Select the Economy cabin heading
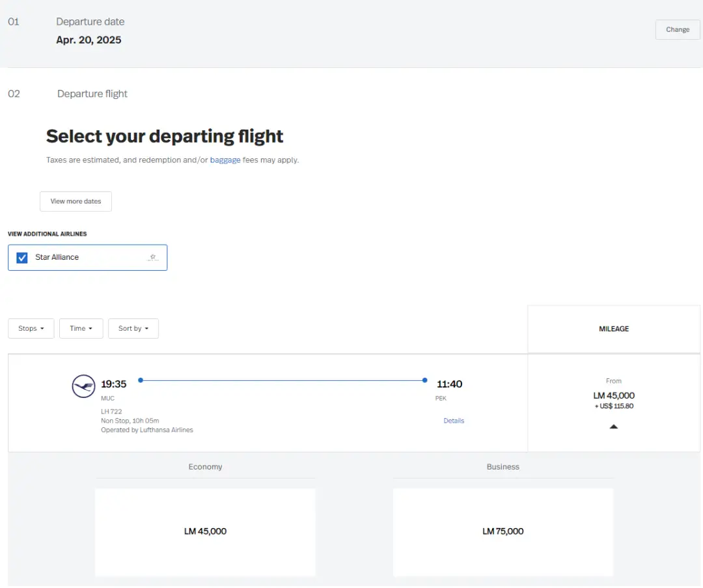 [x=205, y=467]
